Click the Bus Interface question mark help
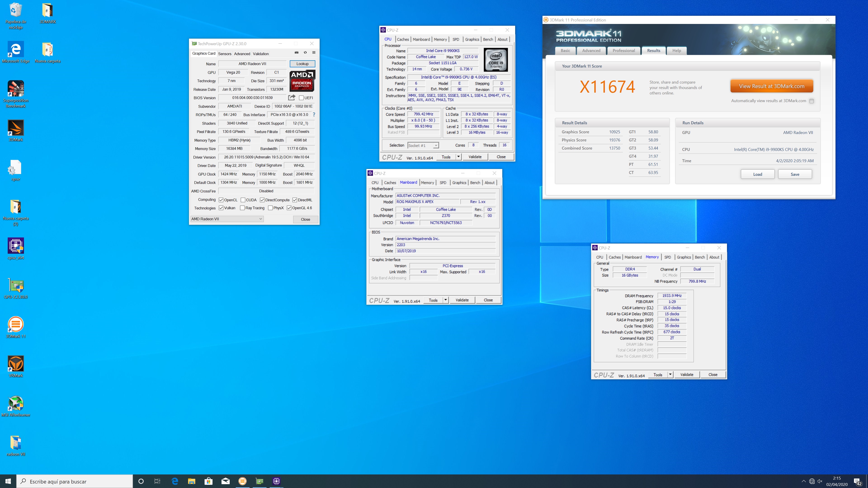This screenshot has height=488, width=868. pyautogui.click(x=314, y=115)
